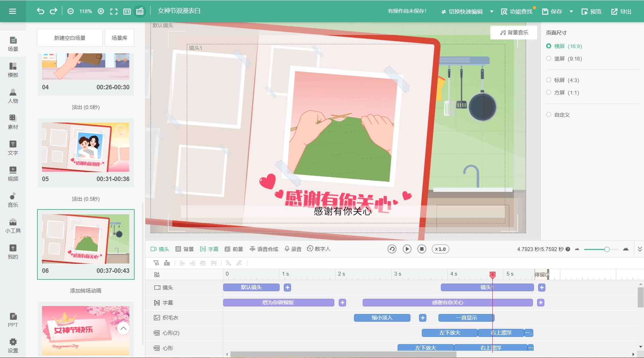
Task: Open help for scene duration
Action: pyautogui.click(x=568, y=249)
